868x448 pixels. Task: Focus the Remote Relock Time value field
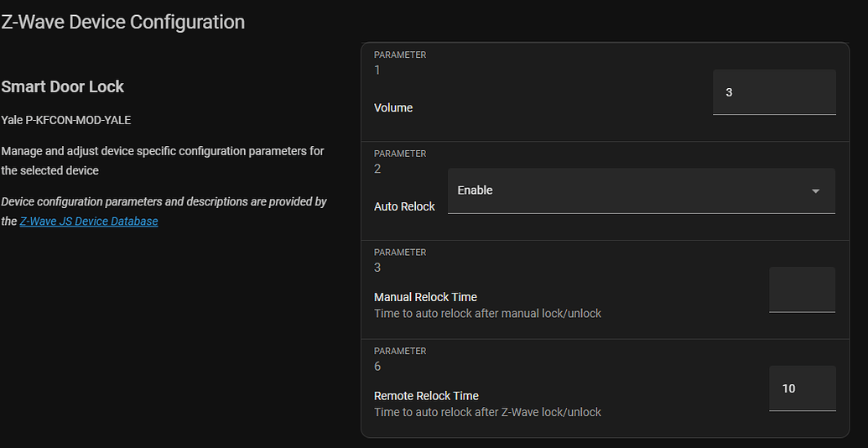tap(802, 388)
